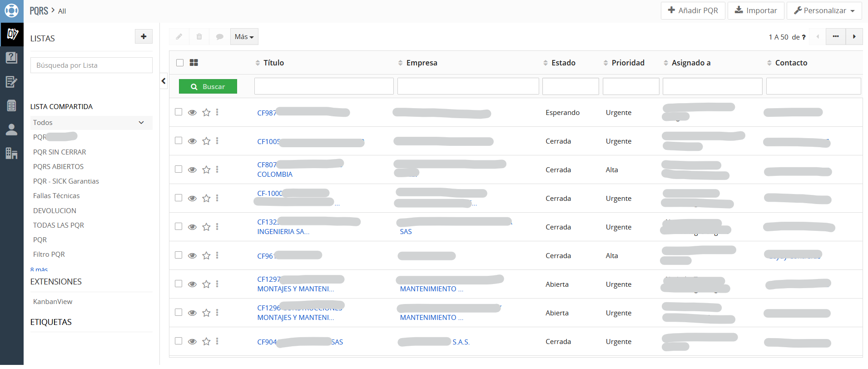Focus the Estado filter field
Viewport: 868px width, 369px height.
pos(570,86)
